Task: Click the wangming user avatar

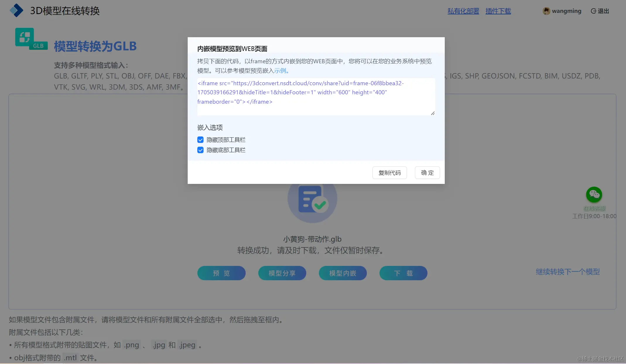Action: [546, 11]
